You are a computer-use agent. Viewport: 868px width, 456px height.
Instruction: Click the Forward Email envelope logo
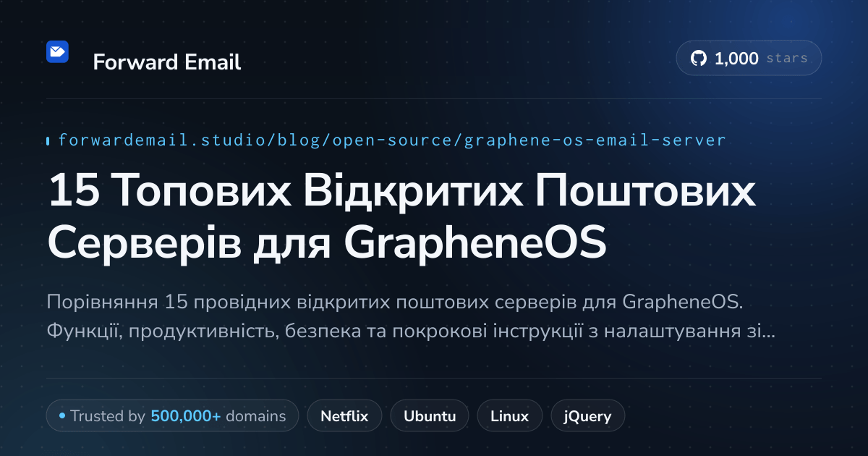[x=57, y=51]
